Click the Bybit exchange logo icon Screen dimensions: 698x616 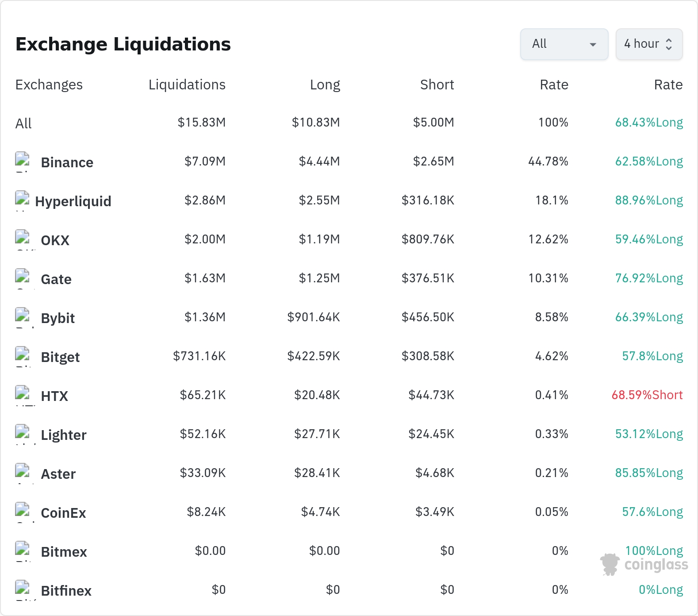[23, 318]
